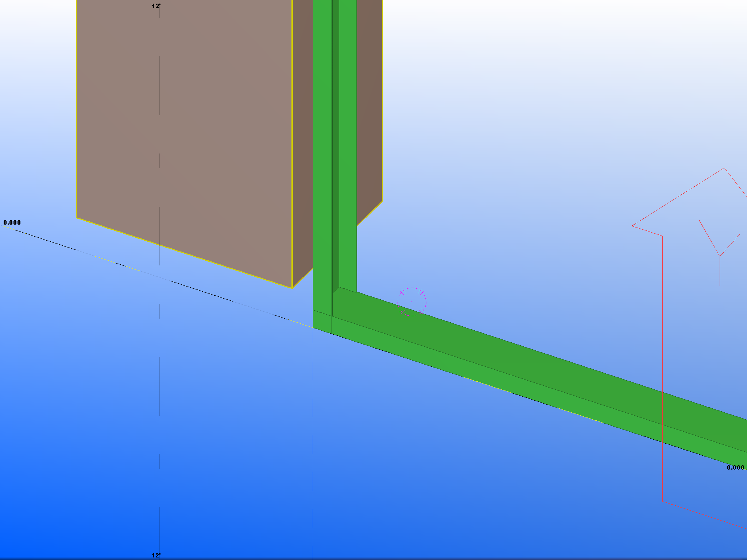Select the right 0.000 elevation label
The image size is (747, 560).
735,467
